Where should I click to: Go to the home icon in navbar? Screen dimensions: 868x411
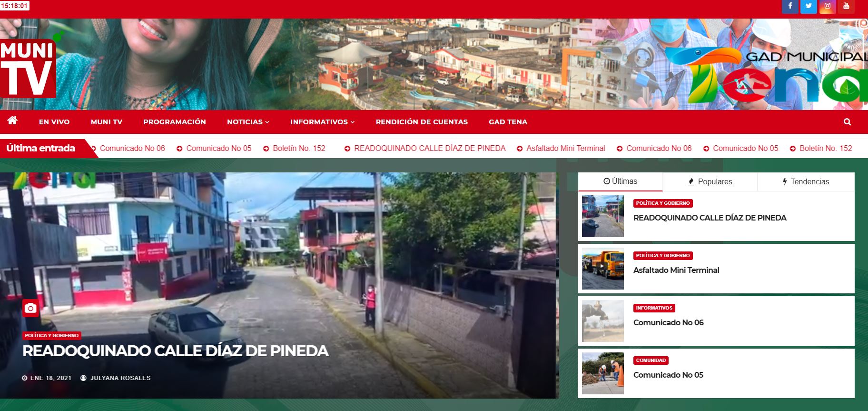(12, 120)
